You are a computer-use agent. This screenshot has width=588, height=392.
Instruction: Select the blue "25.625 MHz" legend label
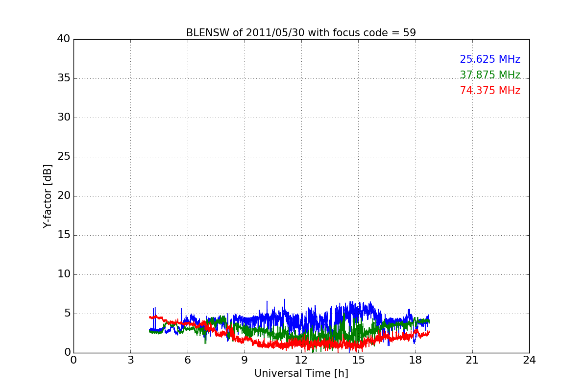[490, 59]
